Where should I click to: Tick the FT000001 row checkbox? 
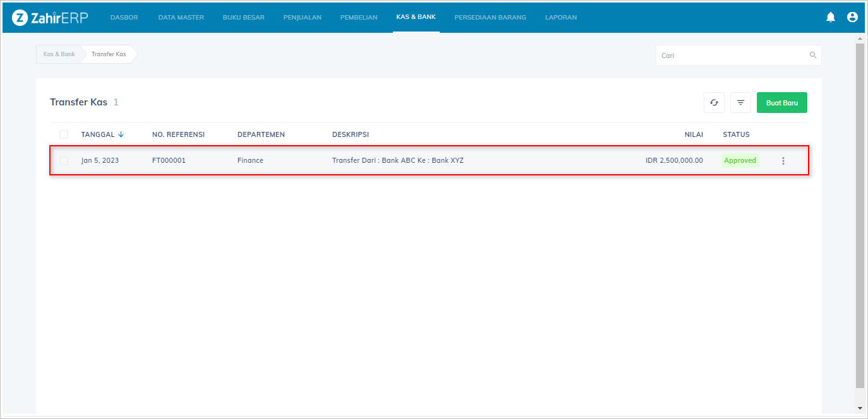tap(64, 161)
